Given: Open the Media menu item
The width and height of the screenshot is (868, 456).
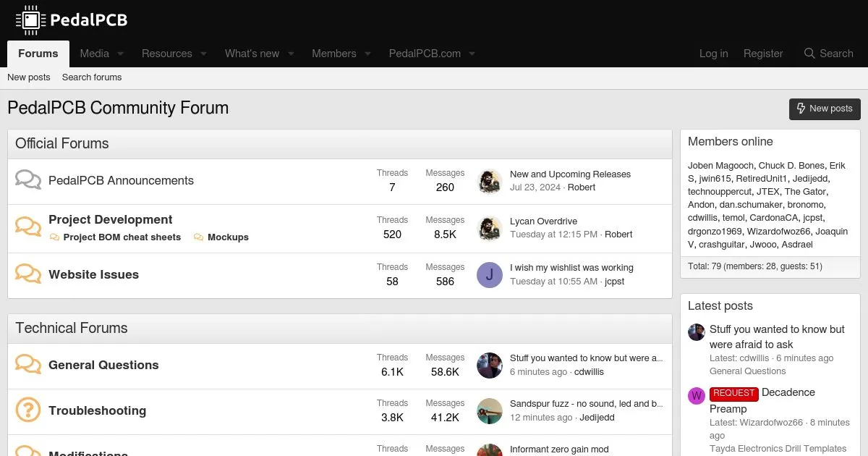Looking at the screenshot, I should click(x=95, y=54).
